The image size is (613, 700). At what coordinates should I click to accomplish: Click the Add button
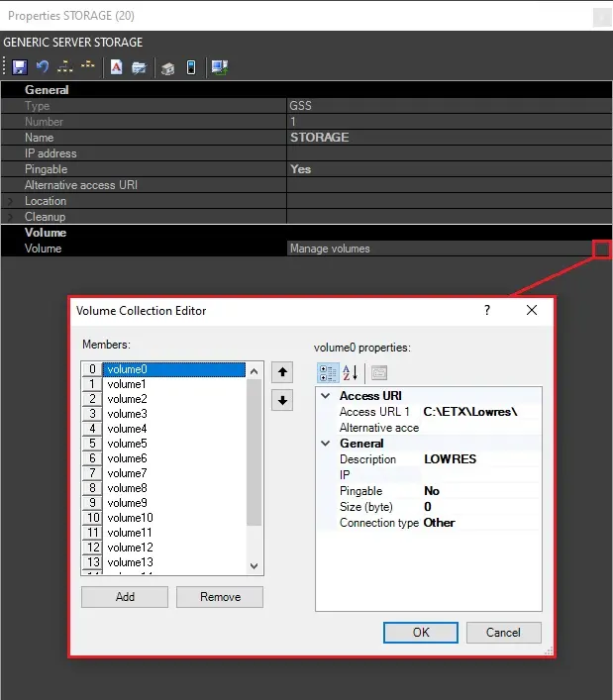coord(125,597)
